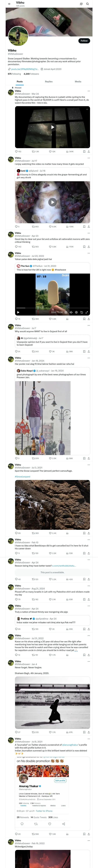This screenshot has width=98, height=868.
Task: Play the Aurora documentary video
Action: pos(52,127)
